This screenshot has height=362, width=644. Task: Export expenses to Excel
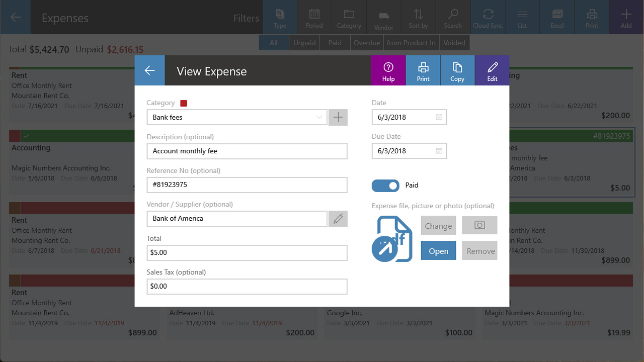(x=557, y=17)
